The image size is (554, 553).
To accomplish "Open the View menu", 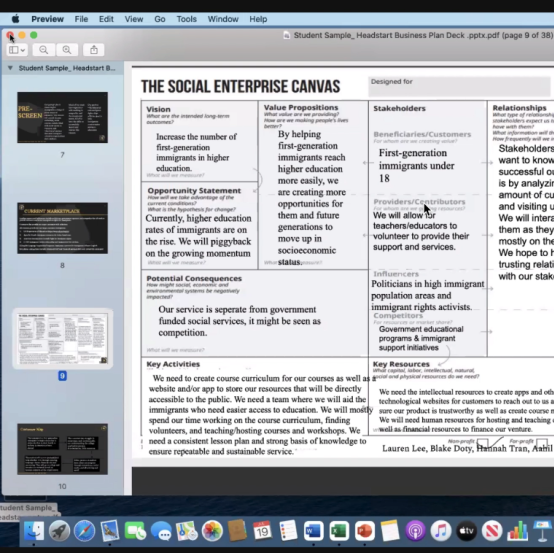I will [134, 19].
